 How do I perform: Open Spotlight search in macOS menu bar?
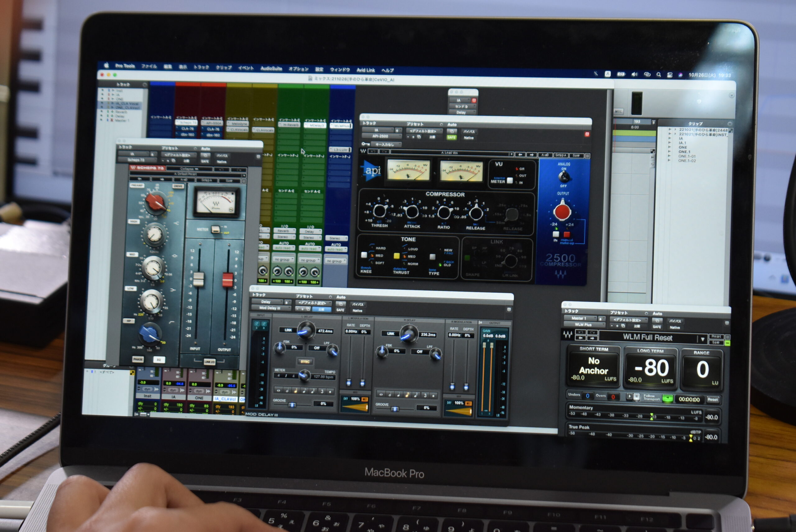pyautogui.click(x=659, y=75)
